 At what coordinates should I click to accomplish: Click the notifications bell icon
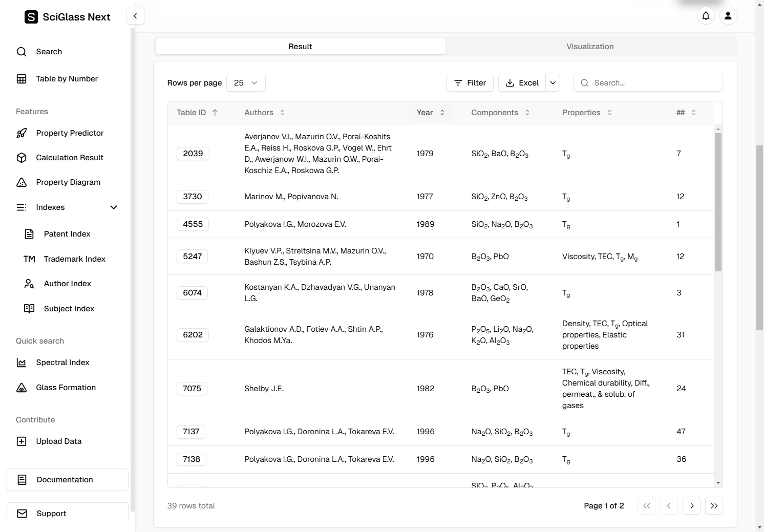click(x=706, y=16)
